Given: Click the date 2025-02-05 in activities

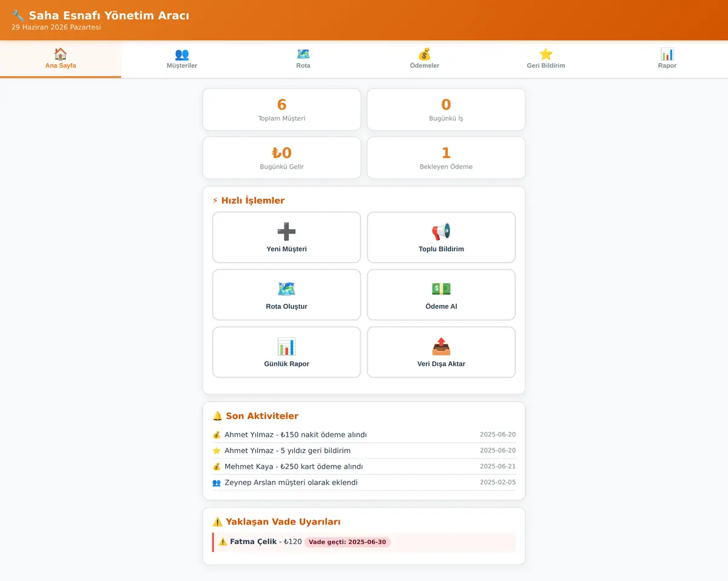Looking at the screenshot, I should (497, 483).
